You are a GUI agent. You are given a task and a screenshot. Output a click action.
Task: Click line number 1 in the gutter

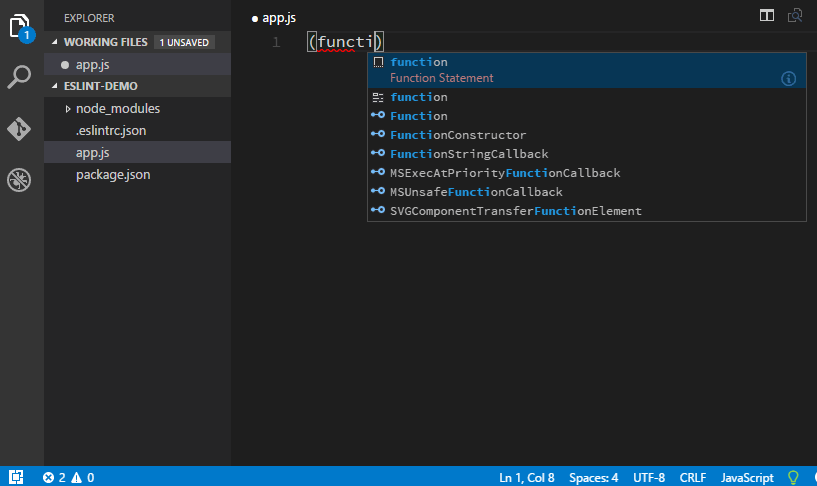click(x=276, y=42)
